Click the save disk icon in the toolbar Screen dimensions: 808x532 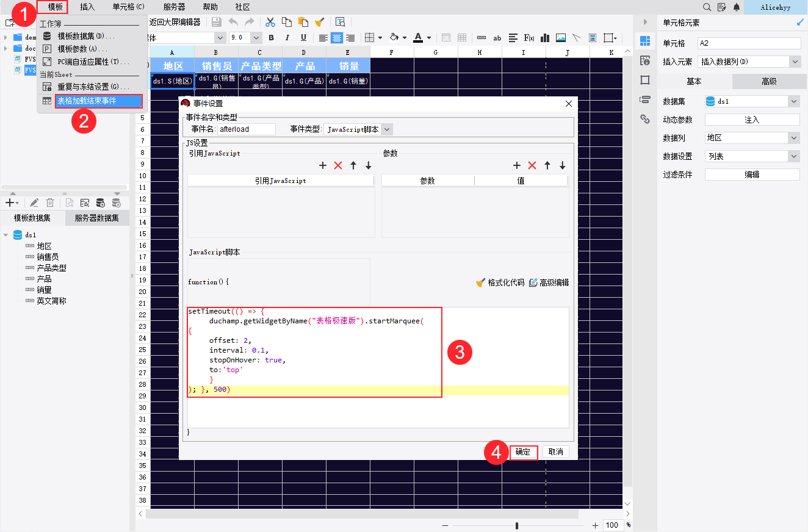click(216, 22)
